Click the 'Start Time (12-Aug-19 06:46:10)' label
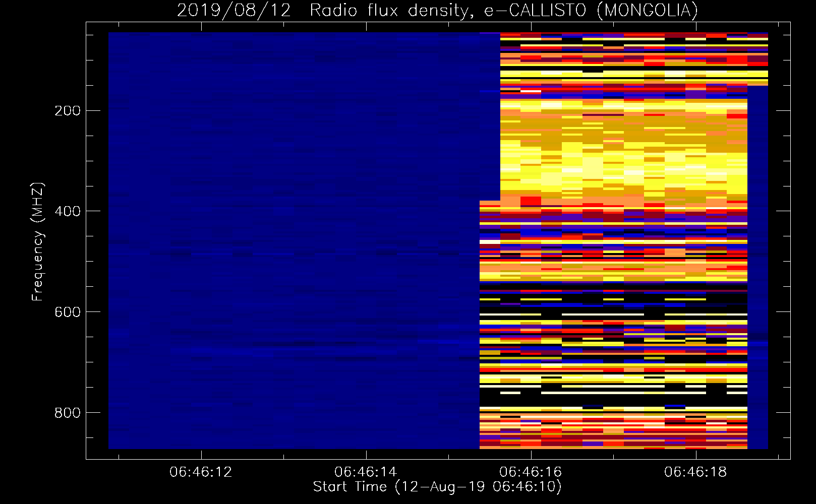 (437, 487)
